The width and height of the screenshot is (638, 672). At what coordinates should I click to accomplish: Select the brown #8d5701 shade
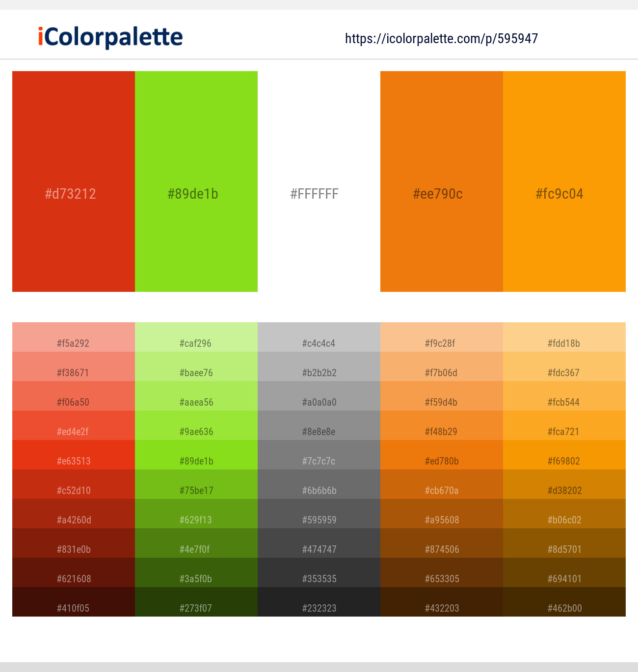(564, 543)
